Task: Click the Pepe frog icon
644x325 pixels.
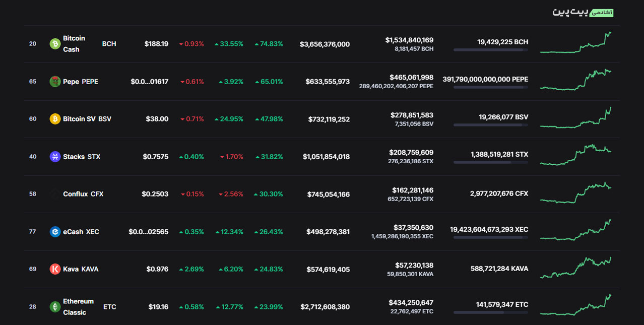Action: [x=55, y=82]
